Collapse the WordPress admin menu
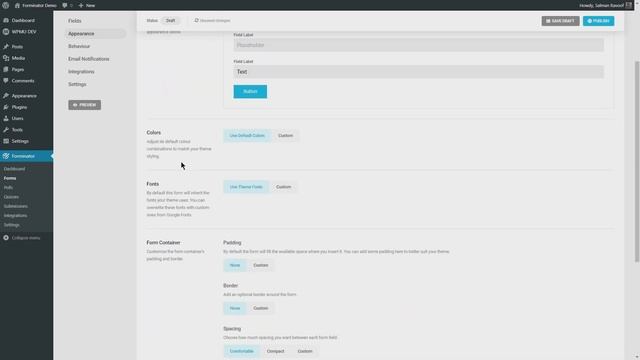The width and height of the screenshot is (640, 360). click(x=22, y=238)
